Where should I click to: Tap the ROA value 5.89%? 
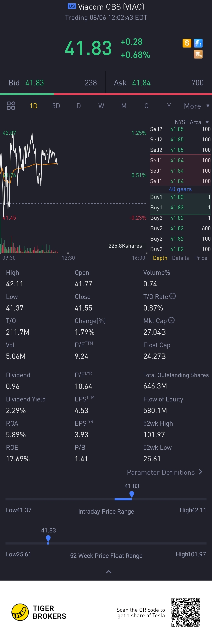16,434
